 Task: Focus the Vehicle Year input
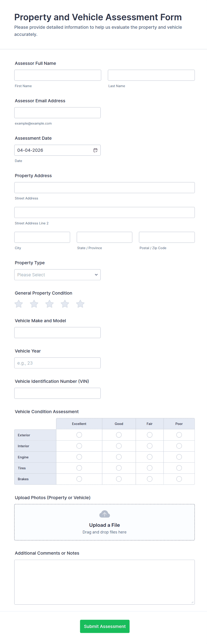tap(57, 363)
